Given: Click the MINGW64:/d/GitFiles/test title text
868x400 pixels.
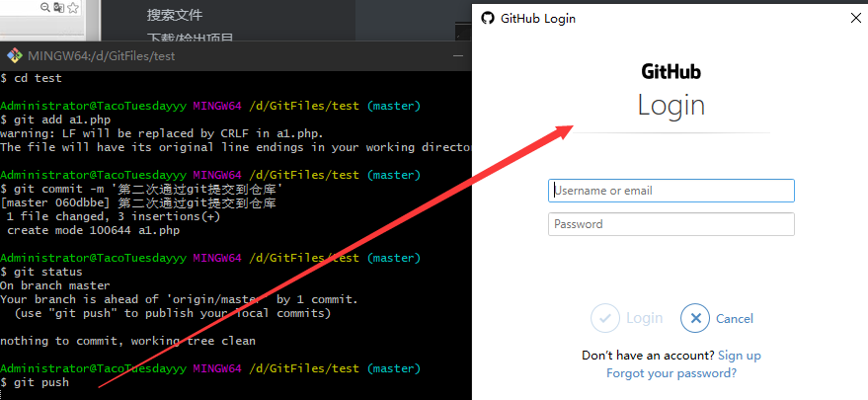Looking at the screenshot, I should pos(102,56).
